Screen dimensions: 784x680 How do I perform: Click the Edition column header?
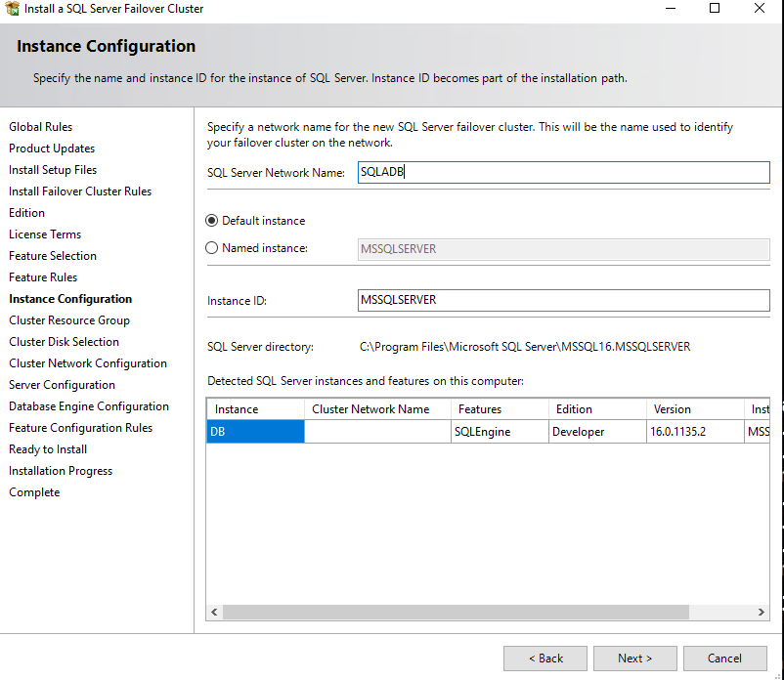pos(597,409)
